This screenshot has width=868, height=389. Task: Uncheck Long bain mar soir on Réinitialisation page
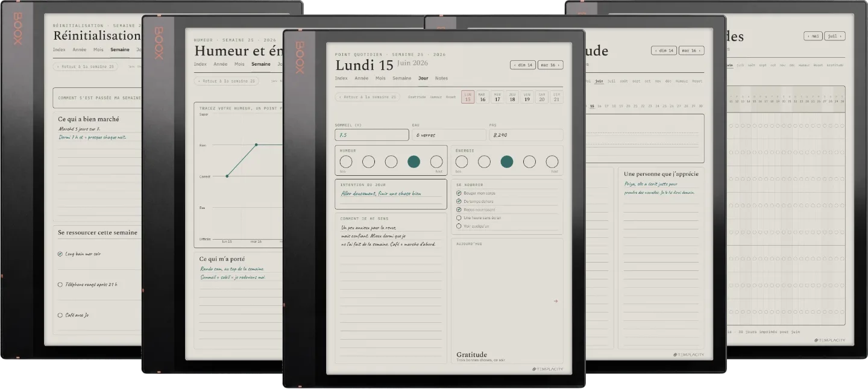[60, 254]
